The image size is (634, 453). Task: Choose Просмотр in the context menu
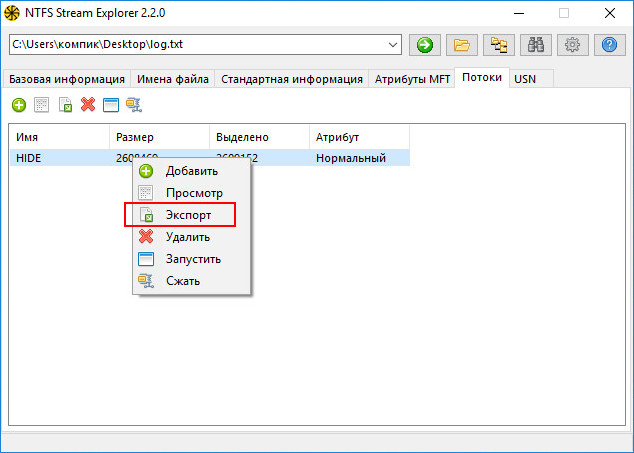(192, 193)
